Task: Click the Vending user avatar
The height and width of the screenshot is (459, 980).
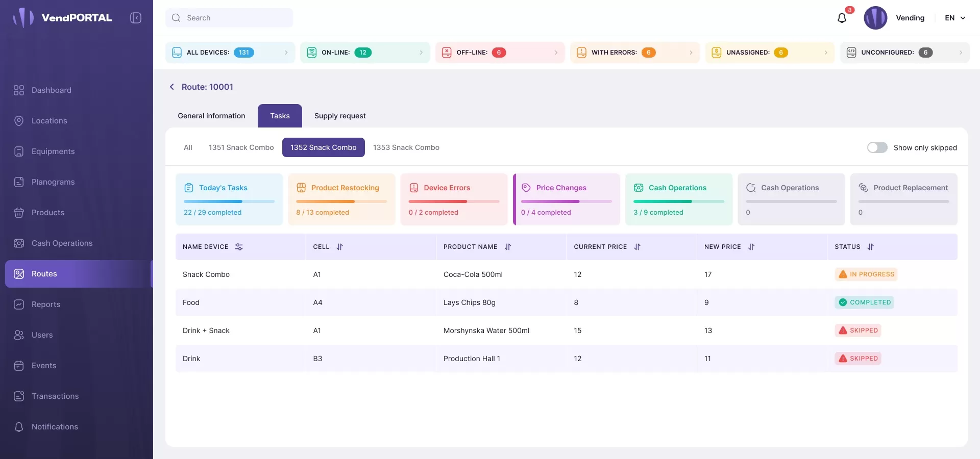Action: pyautogui.click(x=875, y=18)
